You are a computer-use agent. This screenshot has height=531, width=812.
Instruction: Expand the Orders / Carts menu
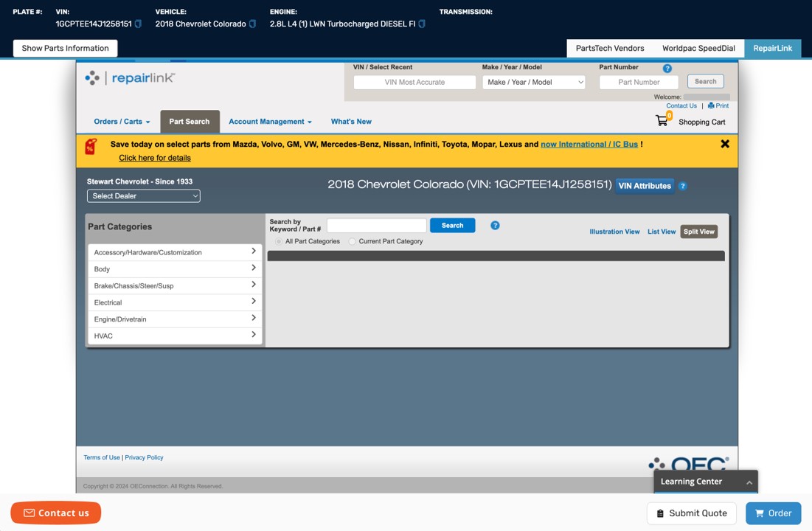(122, 122)
